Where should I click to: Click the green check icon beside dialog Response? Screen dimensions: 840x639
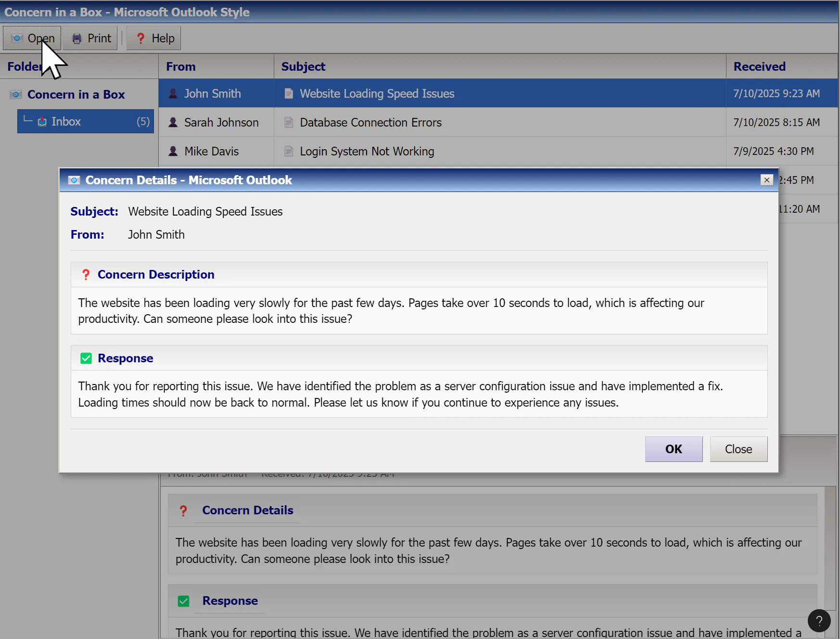pos(86,358)
